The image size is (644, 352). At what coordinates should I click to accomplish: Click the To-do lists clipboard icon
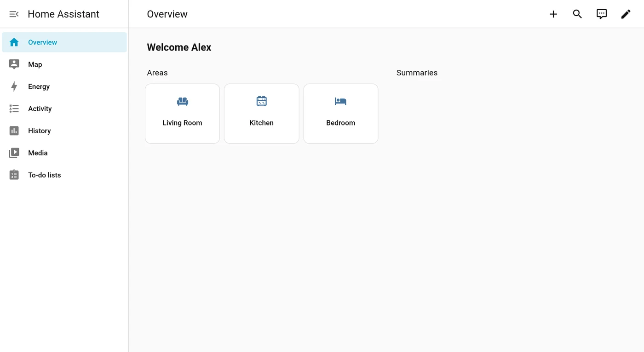point(14,175)
